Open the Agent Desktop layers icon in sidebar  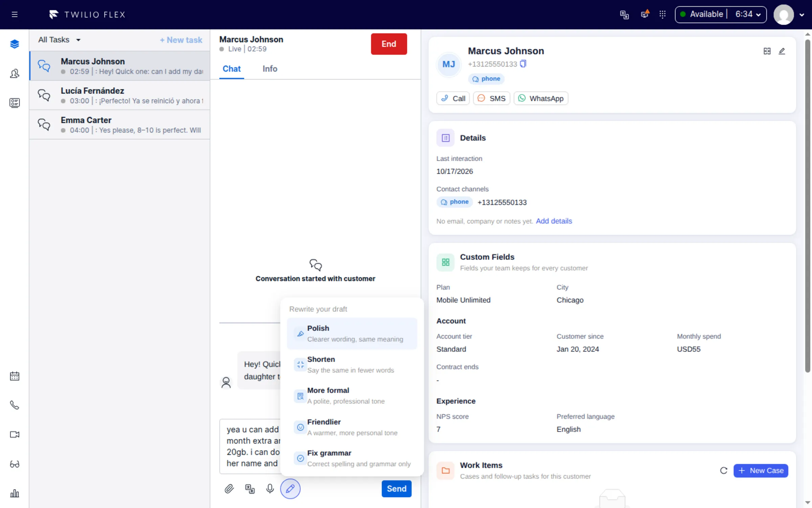(x=15, y=44)
